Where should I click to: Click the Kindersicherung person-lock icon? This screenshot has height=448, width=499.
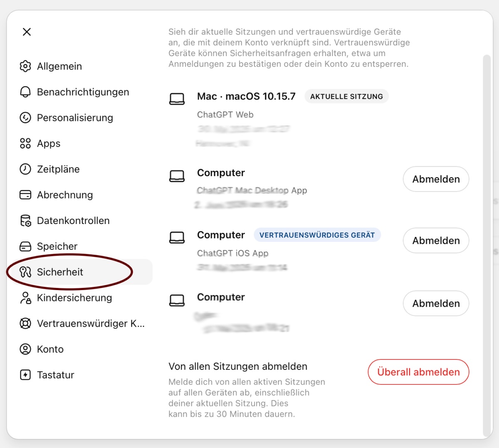point(25,298)
